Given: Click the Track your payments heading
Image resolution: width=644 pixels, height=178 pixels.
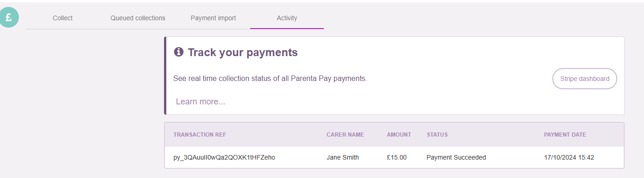Looking at the screenshot, I should point(243,52).
